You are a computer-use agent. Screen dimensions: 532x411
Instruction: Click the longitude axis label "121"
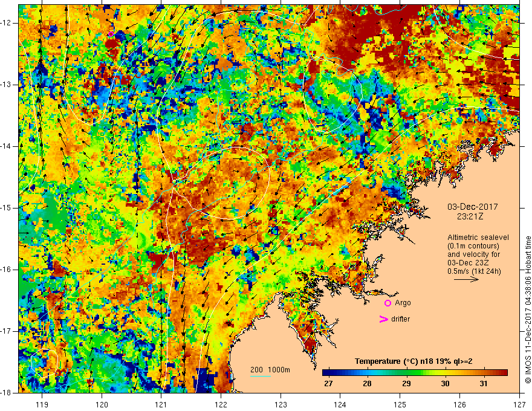click(161, 404)
